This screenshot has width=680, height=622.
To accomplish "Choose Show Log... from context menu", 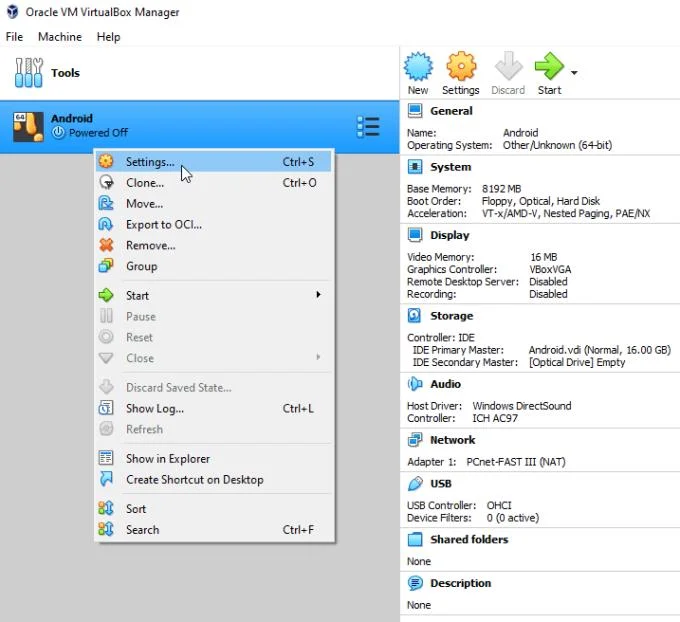I will pyautogui.click(x=214, y=408).
